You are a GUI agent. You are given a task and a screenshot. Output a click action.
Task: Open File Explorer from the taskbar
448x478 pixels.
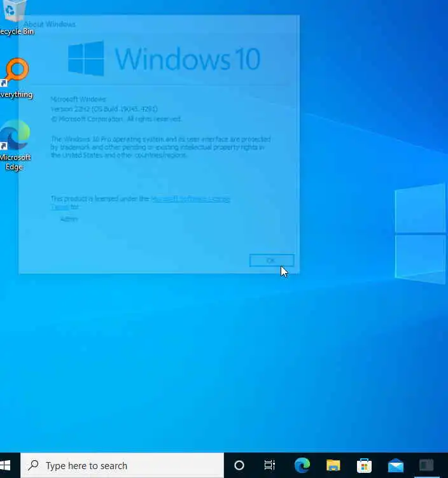click(333, 465)
